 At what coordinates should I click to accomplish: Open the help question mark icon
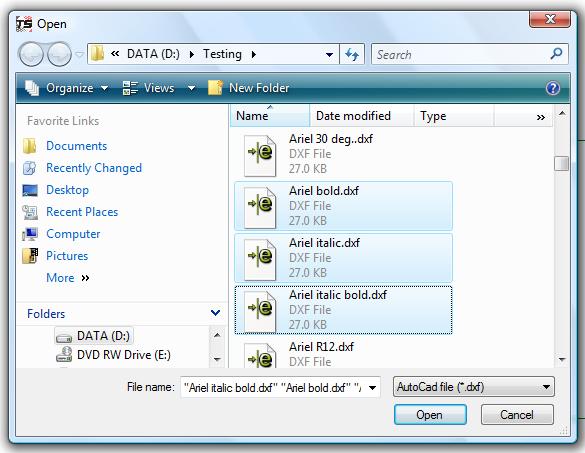(553, 88)
